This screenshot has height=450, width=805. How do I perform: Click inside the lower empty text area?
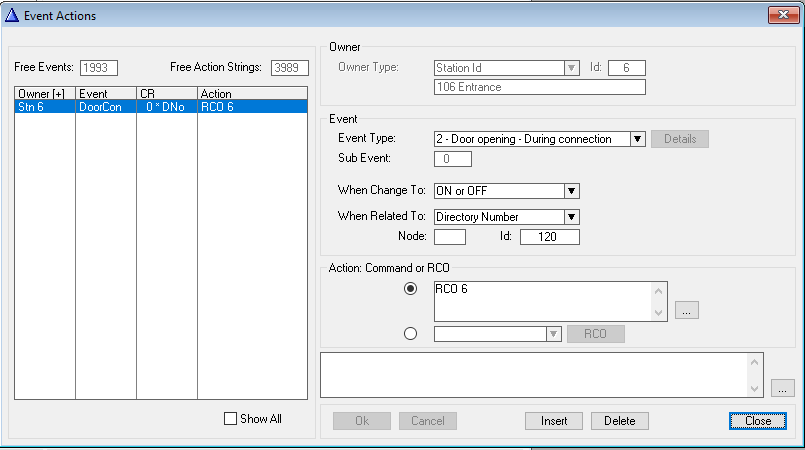(x=533, y=375)
